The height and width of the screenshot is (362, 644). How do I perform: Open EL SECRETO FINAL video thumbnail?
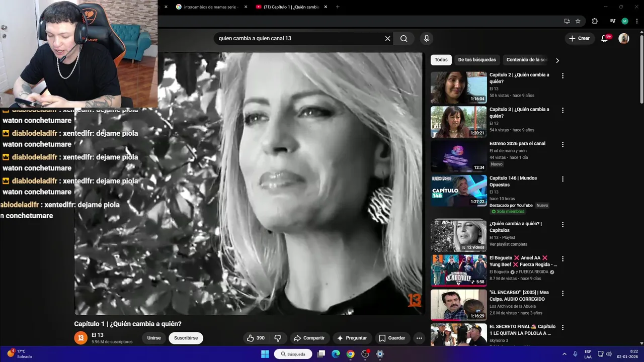point(459,334)
